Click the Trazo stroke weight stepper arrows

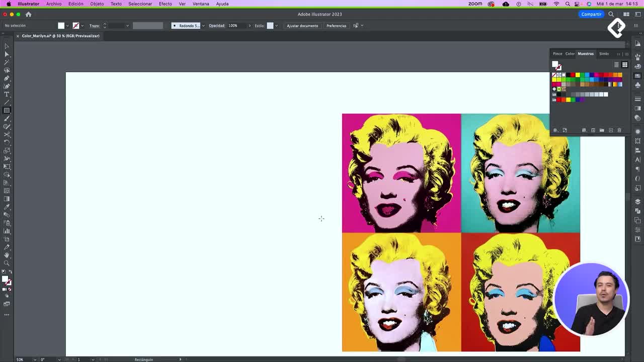pos(105,26)
